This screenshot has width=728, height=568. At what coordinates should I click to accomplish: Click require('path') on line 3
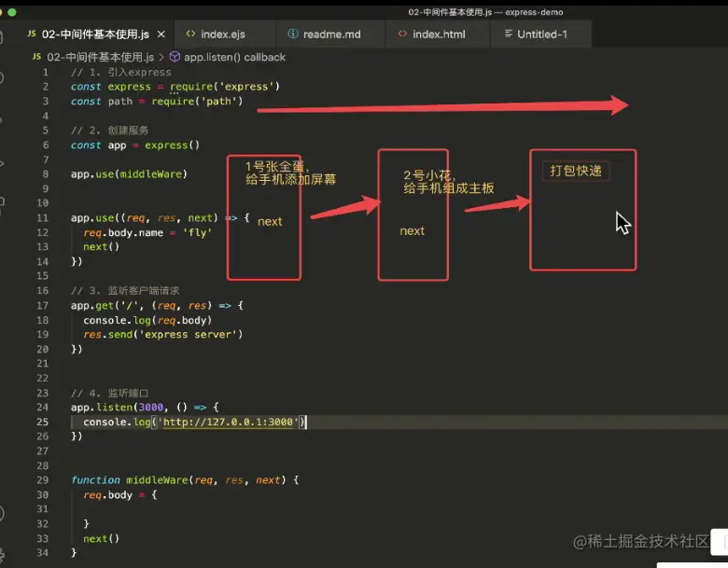(x=197, y=101)
